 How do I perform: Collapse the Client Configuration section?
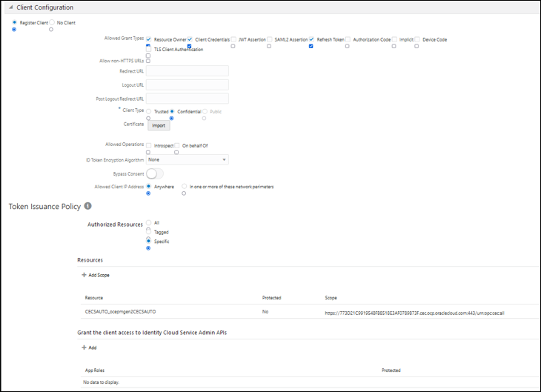[x=11, y=7]
